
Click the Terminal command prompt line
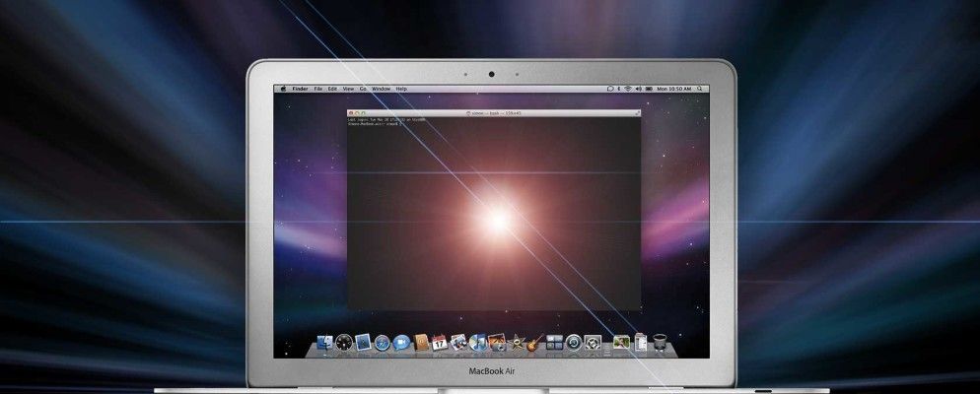375,124
